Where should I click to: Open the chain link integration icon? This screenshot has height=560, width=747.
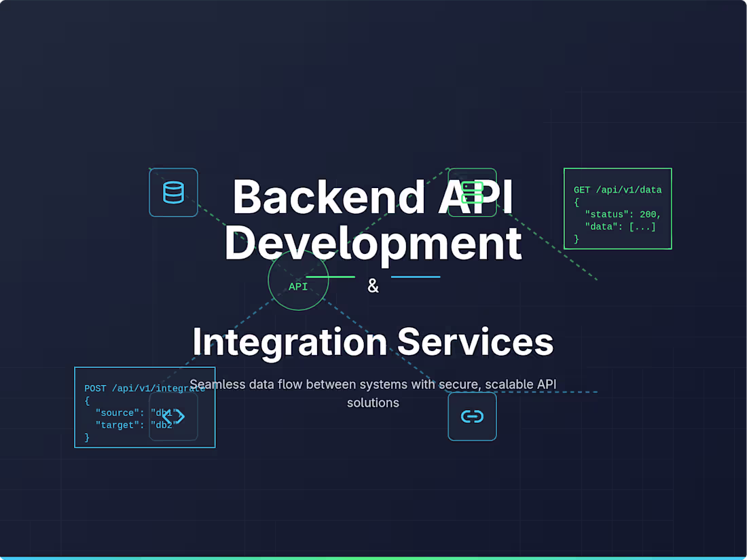pyautogui.click(x=472, y=417)
